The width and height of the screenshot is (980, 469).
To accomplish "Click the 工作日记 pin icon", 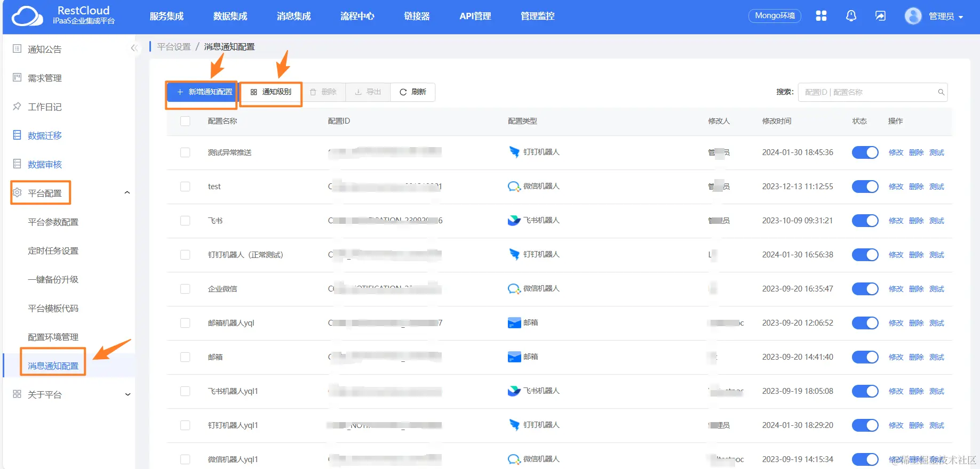I will click(17, 107).
